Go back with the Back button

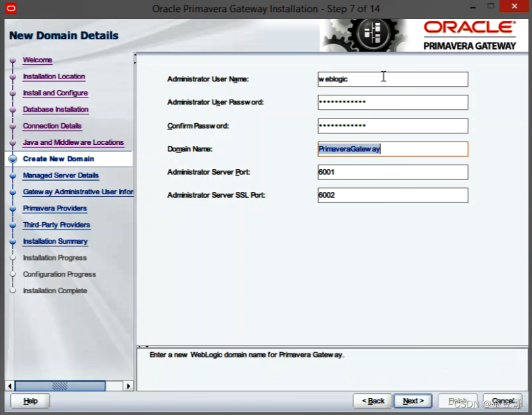(372, 401)
